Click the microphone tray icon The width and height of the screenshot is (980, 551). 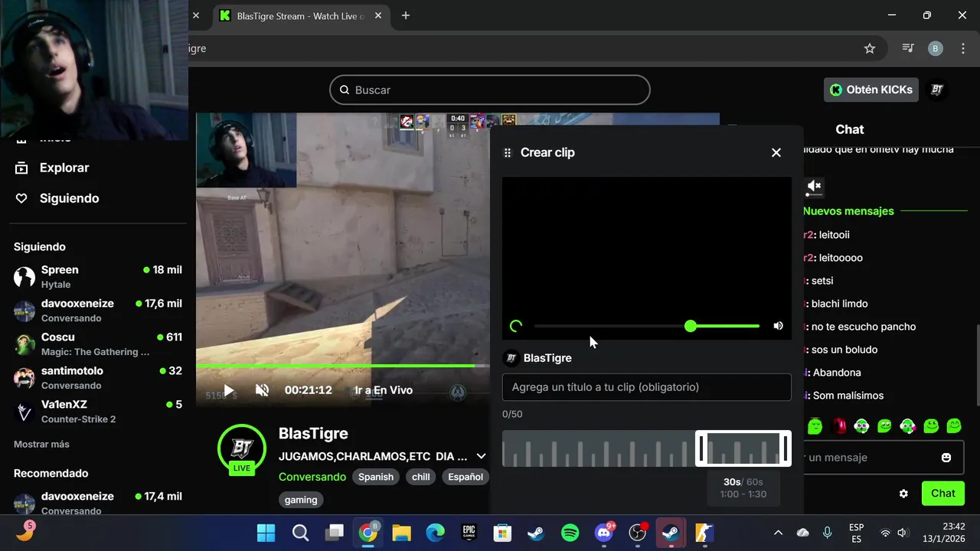point(828,533)
